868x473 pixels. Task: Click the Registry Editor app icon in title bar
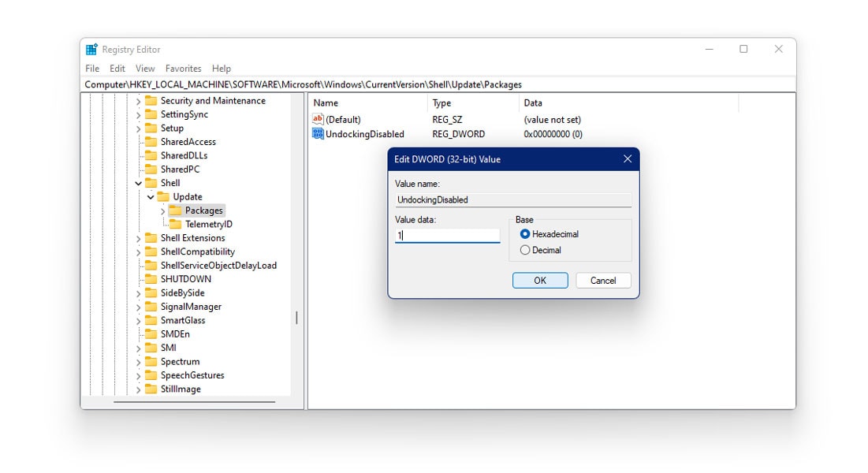point(92,50)
